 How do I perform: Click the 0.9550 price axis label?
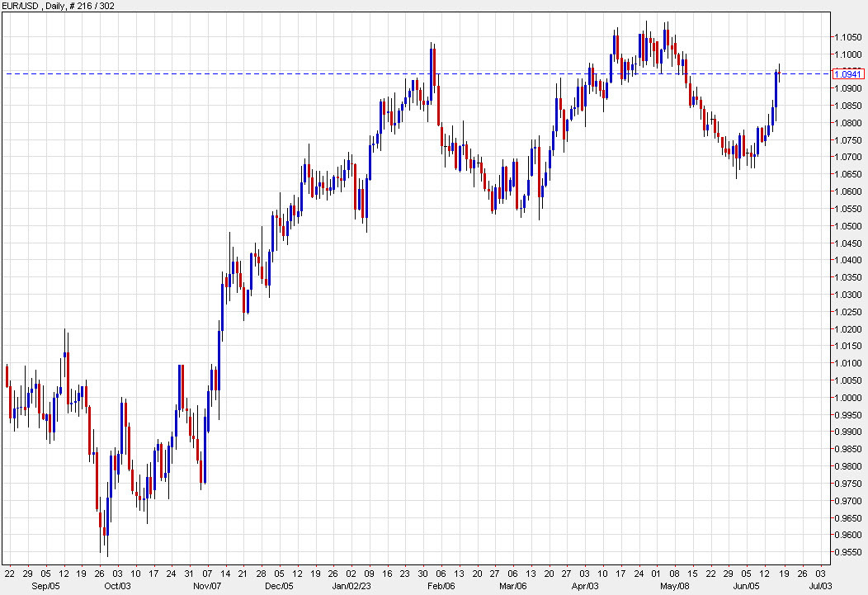coord(847,550)
